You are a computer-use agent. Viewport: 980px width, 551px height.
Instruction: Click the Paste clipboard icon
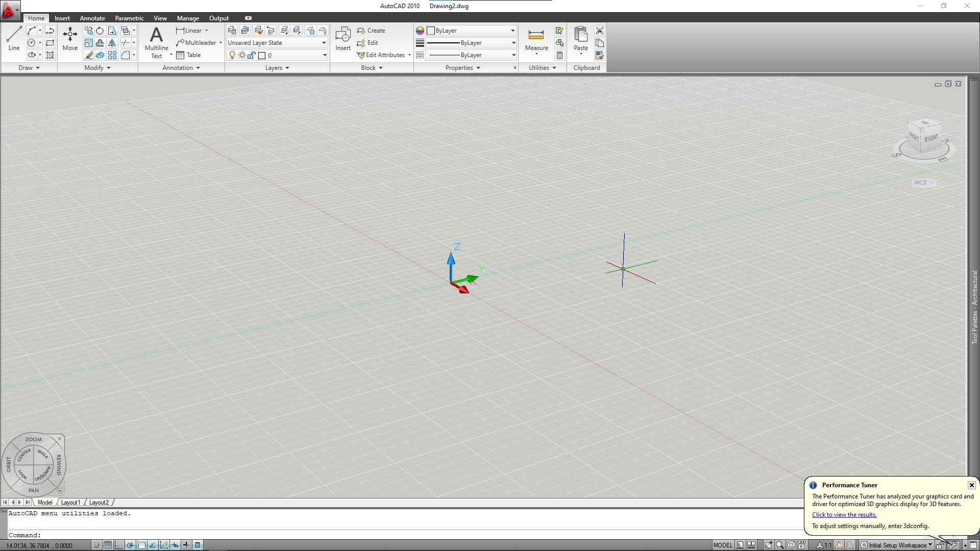pyautogui.click(x=580, y=38)
